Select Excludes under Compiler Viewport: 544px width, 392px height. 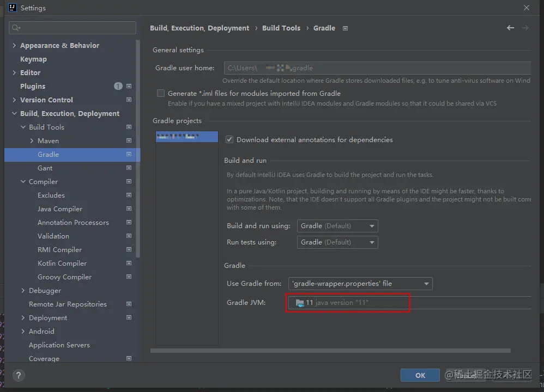pos(51,195)
